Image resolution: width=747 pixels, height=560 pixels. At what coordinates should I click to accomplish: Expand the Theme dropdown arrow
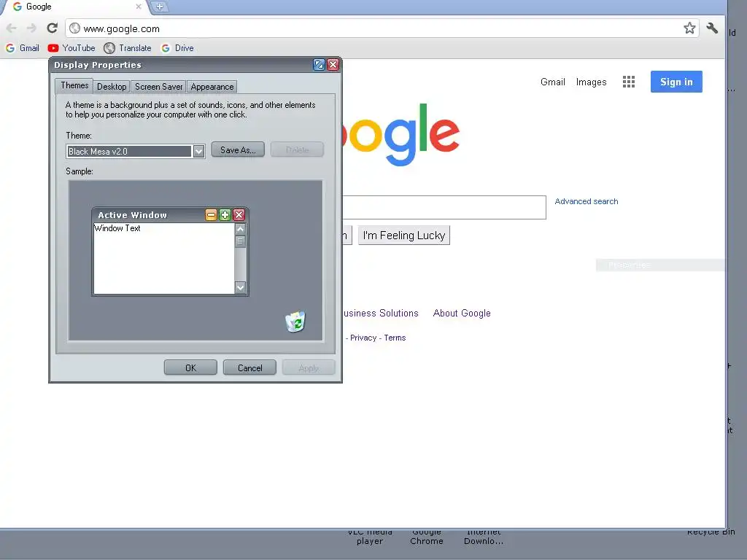[x=198, y=152]
